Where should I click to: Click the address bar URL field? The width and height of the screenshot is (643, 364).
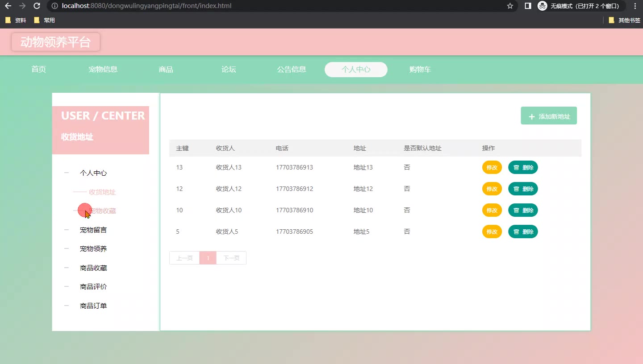coord(268,6)
